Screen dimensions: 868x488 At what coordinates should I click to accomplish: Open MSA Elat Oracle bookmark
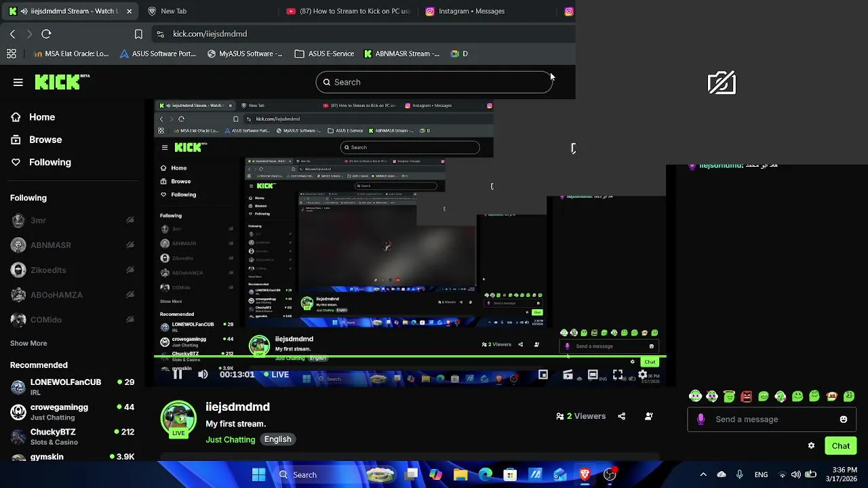point(71,54)
